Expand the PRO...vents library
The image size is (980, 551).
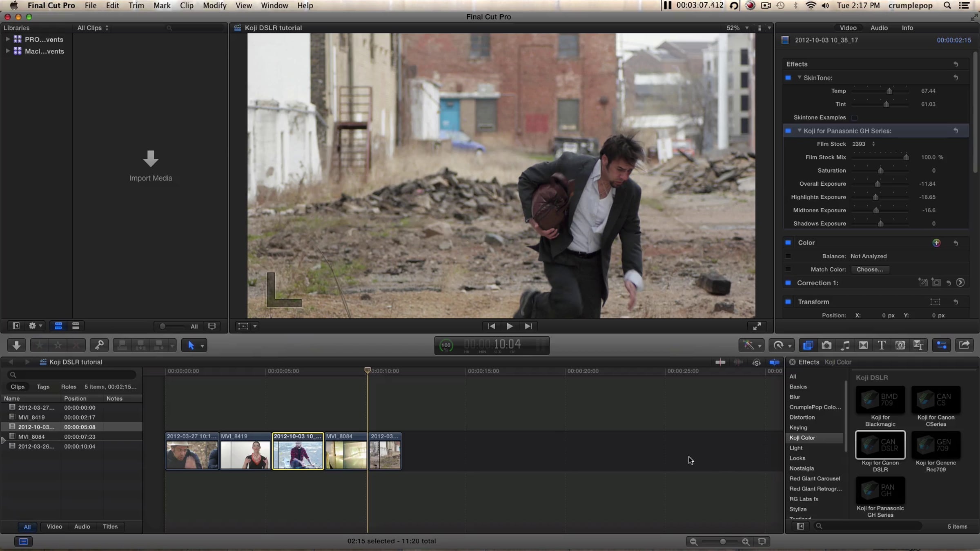pos(7,39)
